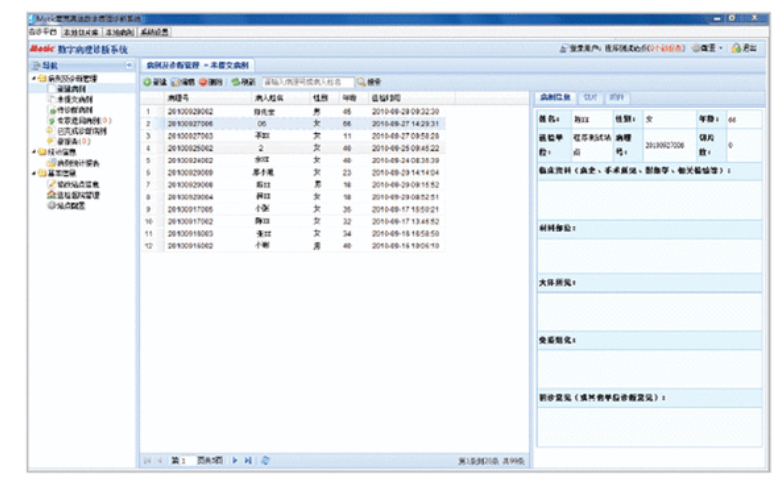Click the logged-in user icon at top right
The width and height of the screenshot is (776, 485).
pos(563,48)
